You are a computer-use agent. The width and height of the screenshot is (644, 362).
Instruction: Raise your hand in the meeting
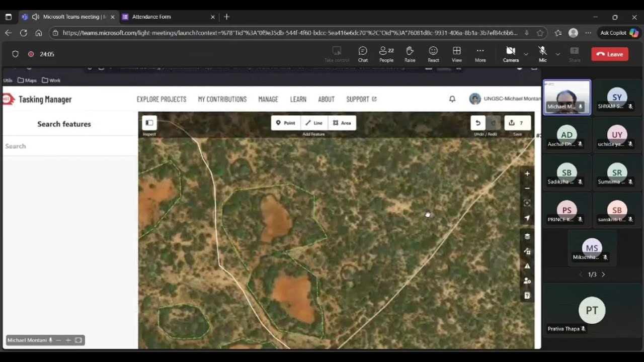click(x=410, y=54)
